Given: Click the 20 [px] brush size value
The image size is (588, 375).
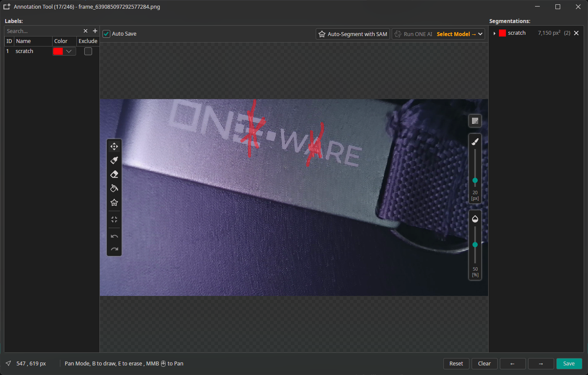Looking at the screenshot, I should 475,196.
